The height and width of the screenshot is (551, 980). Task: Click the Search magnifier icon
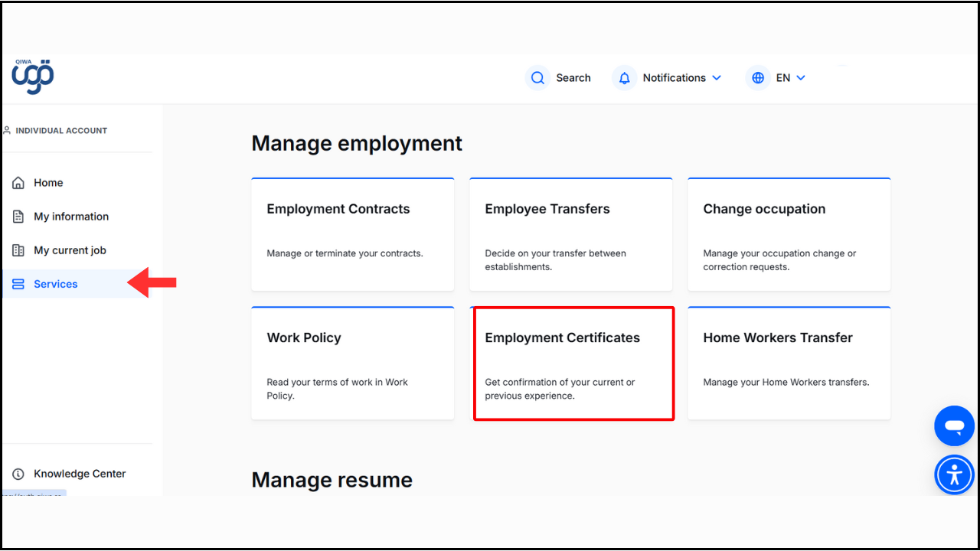tap(537, 78)
